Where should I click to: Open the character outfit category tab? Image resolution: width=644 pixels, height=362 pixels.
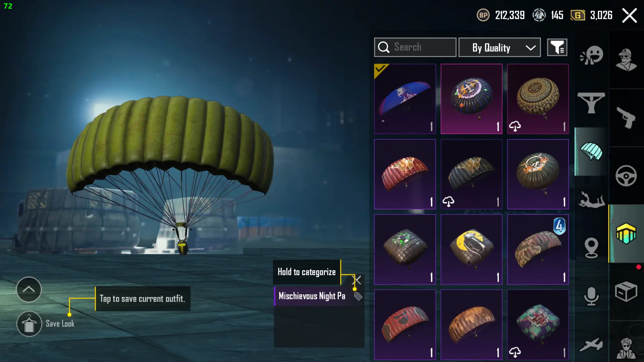626,60
